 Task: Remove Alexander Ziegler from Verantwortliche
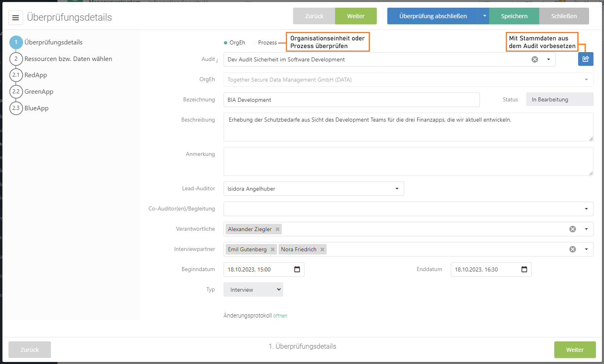point(277,229)
